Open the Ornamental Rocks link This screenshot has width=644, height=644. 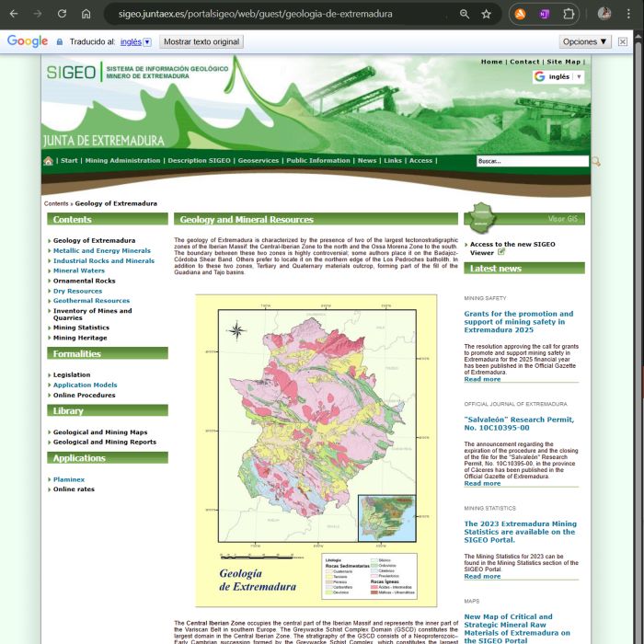(85, 281)
